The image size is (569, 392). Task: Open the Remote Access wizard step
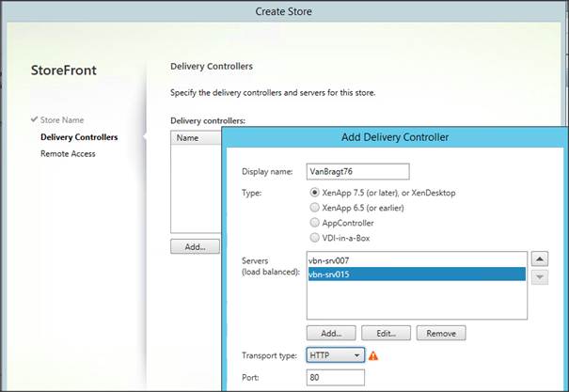pos(68,154)
